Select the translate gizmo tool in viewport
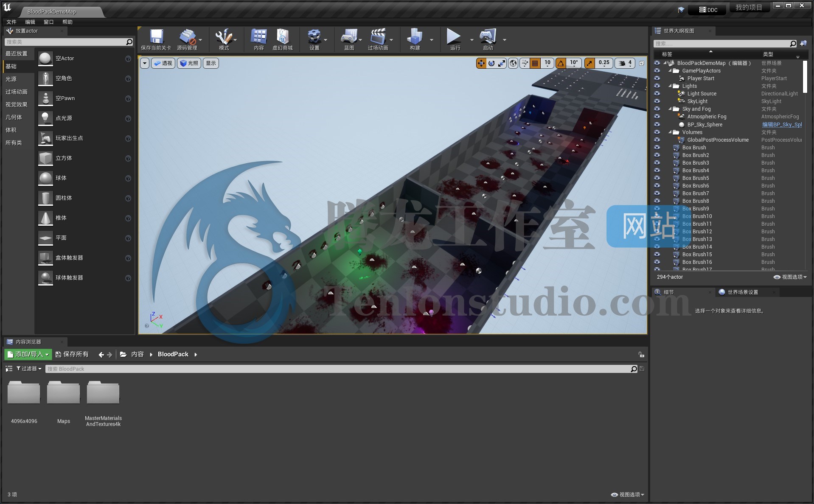The height and width of the screenshot is (504, 814). coord(481,63)
